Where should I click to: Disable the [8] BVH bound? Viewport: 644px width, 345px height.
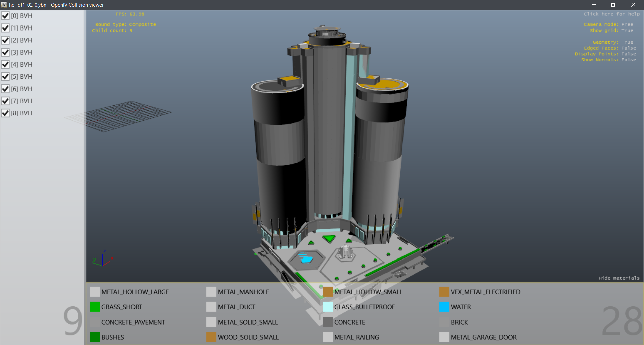tap(5, 113)
